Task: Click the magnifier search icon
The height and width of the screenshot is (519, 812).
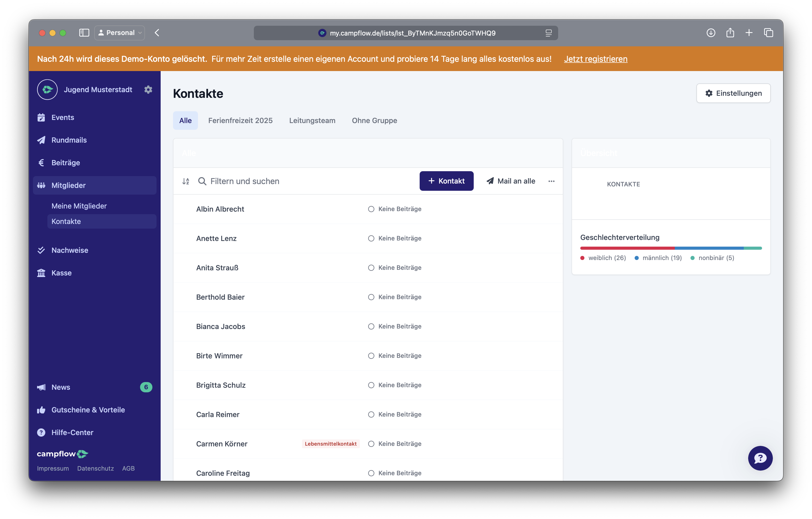Action: click(202, 181)
